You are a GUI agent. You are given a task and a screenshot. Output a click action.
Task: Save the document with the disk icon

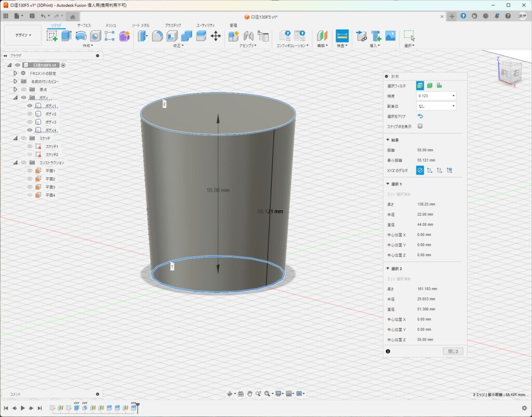pos(32,16)
